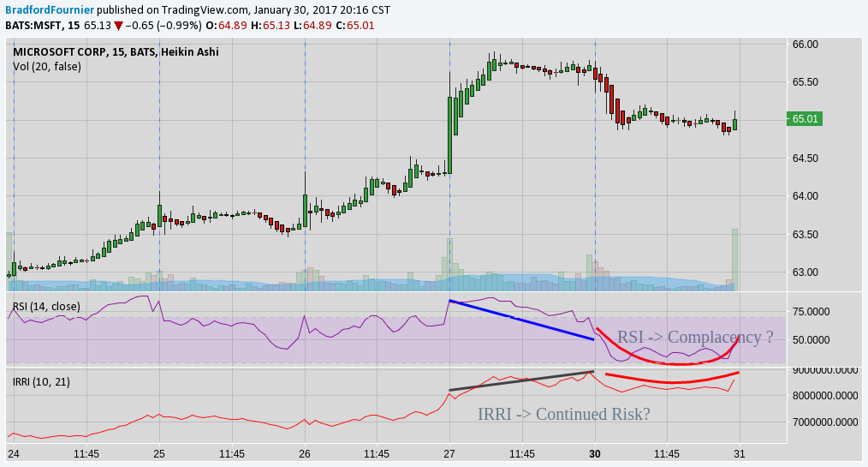Click the tall volume bar at the 27 session open
This screenshot has width=868, height=467.
pos(449,264)
